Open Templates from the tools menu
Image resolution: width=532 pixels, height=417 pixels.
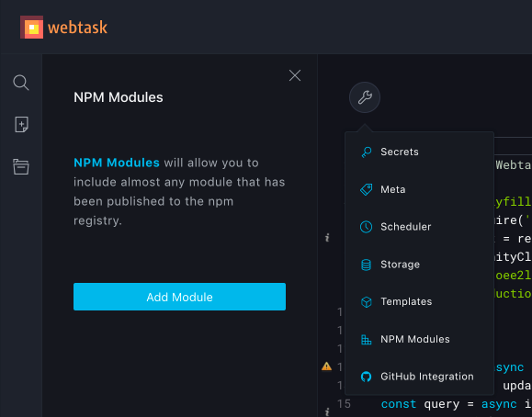point(419,301)
